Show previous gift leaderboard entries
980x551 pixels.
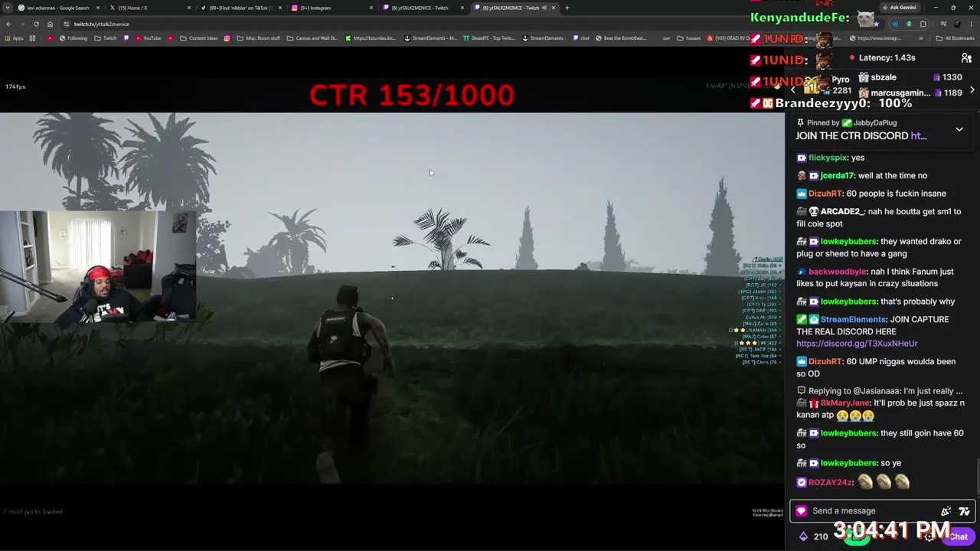point(793,90)
